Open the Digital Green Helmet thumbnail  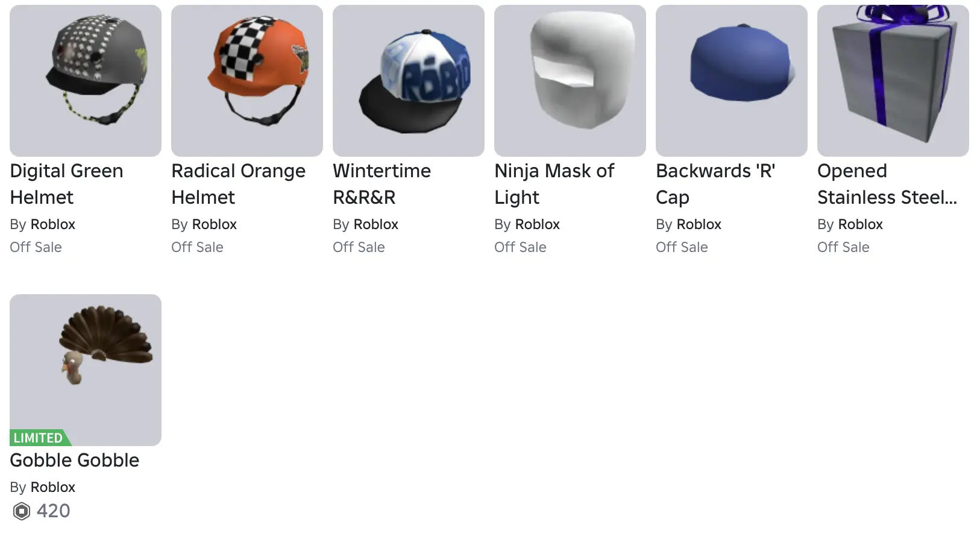coord(86,81)
